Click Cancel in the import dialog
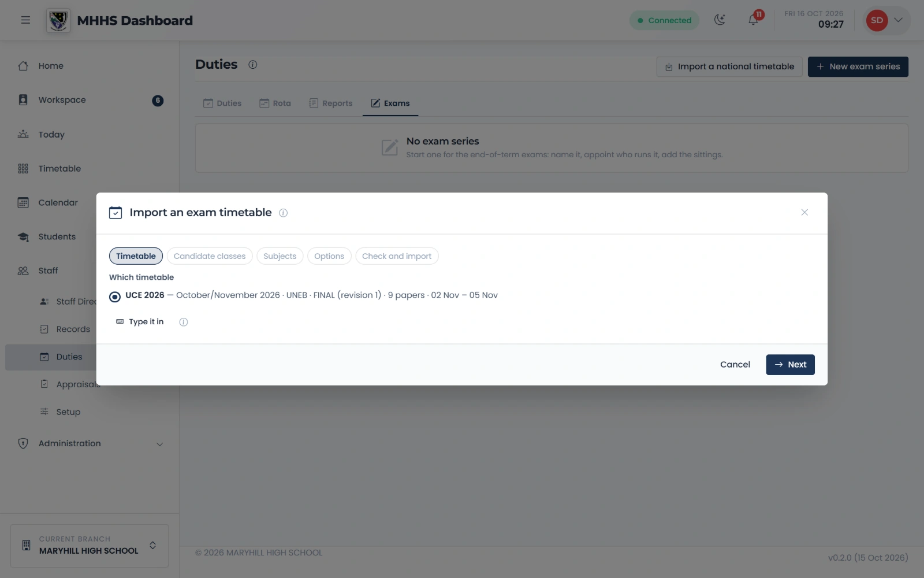This screenshot has width=924, height=578. [735, 365]
